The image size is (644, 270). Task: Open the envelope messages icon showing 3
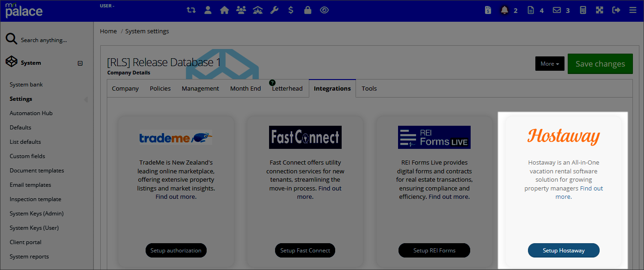(x=557, y=10)
